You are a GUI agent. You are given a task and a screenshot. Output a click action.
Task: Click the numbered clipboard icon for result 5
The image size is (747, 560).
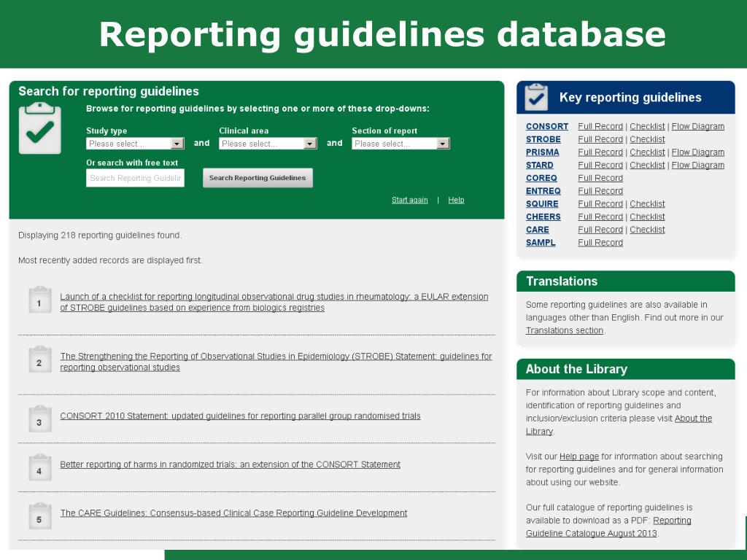click(39, 516)
